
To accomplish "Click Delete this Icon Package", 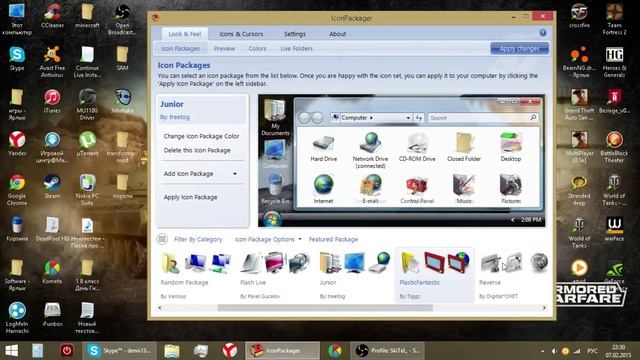I will point(197,150).
